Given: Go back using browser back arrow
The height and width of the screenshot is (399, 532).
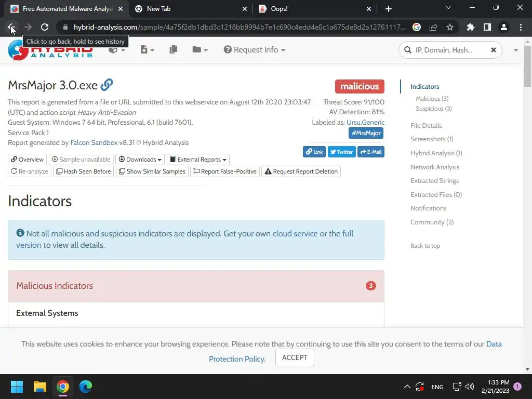Looking at the screenshot, I should click(11, 27).
